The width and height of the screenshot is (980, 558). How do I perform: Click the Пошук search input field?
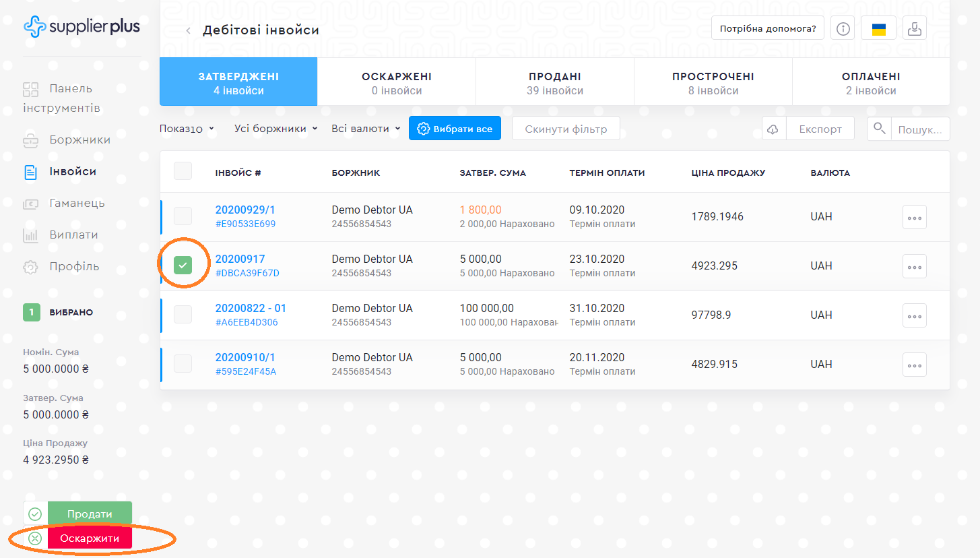[x=919, y=129]
